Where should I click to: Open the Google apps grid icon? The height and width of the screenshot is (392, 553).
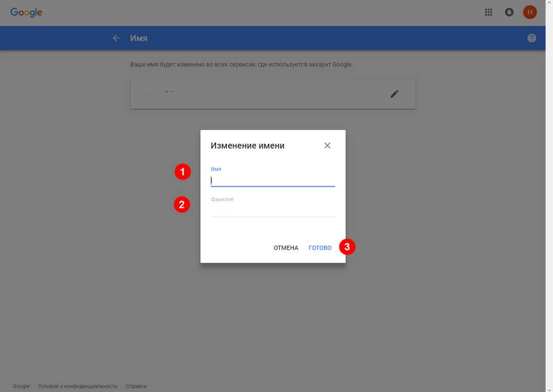pyautogui.click(x=488, y=12)
